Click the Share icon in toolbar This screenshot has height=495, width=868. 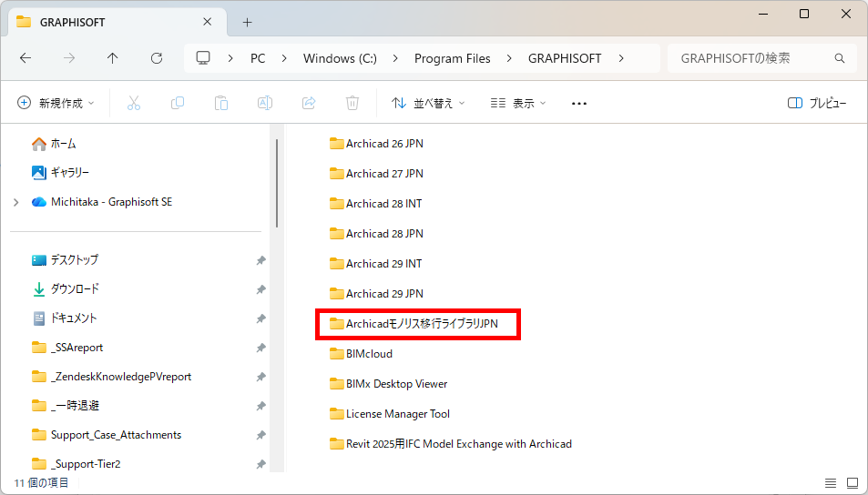309,103
